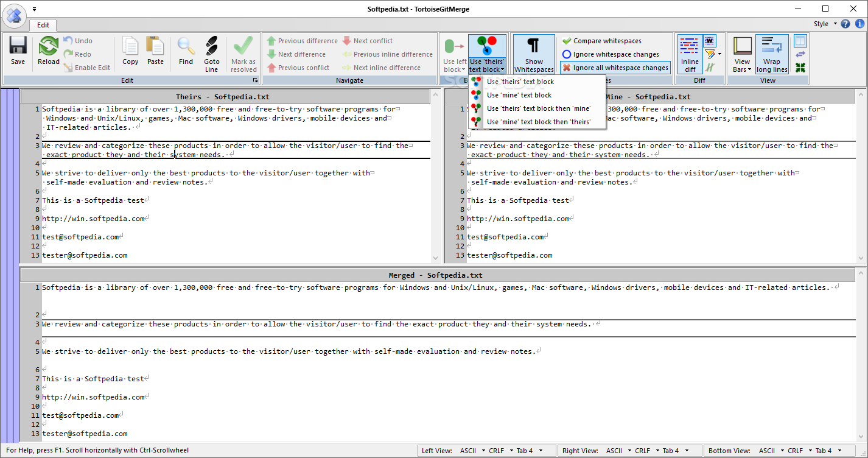This screenshot has width=868, height=458.
Task: Toggle Show Whitespaces
Action: pos(534,54)
